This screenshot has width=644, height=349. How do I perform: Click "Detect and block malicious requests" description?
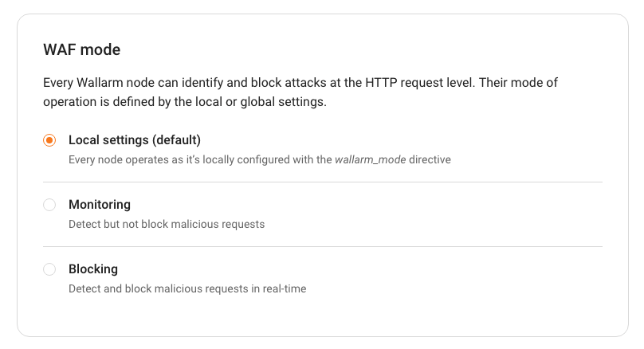(187, 288)
